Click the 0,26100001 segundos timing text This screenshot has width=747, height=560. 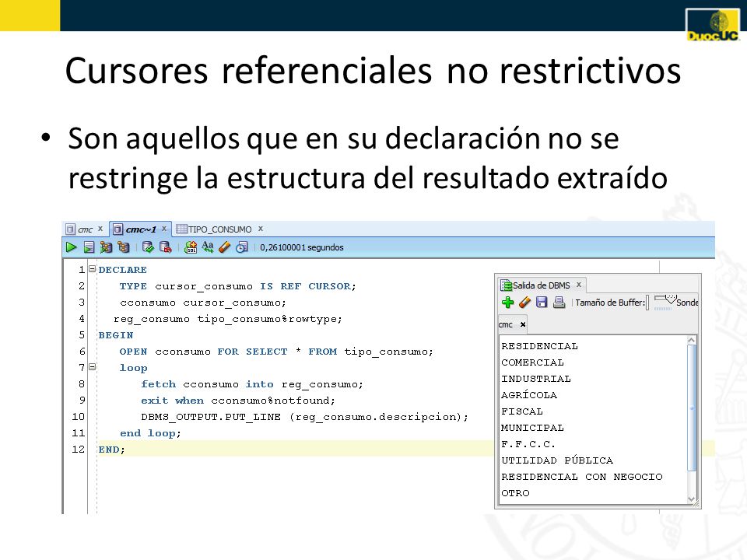[302, 247]
